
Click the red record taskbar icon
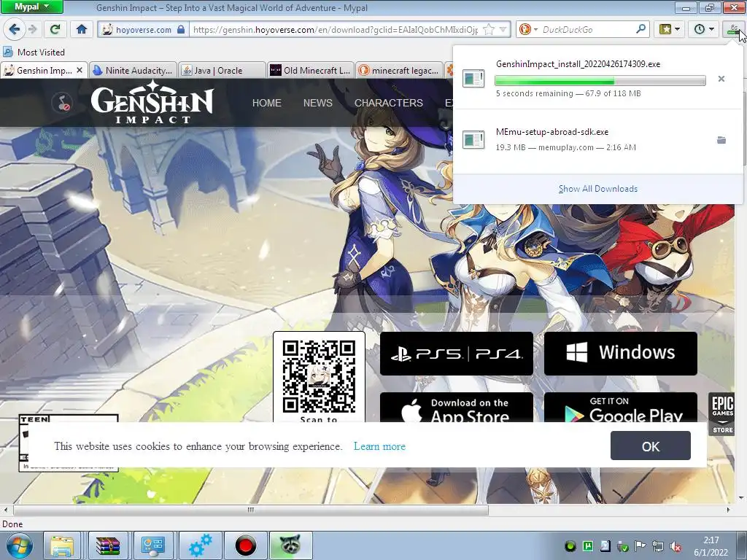tap(246, 545)
